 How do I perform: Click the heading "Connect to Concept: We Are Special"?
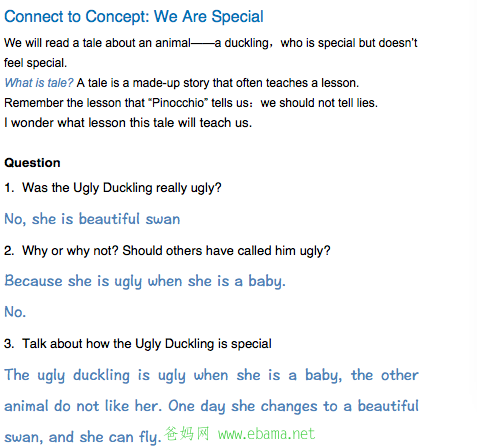[134, 17]
